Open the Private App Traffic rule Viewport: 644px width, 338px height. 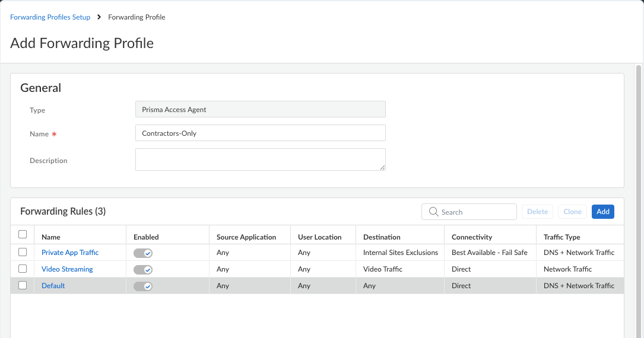click(70, 253)
